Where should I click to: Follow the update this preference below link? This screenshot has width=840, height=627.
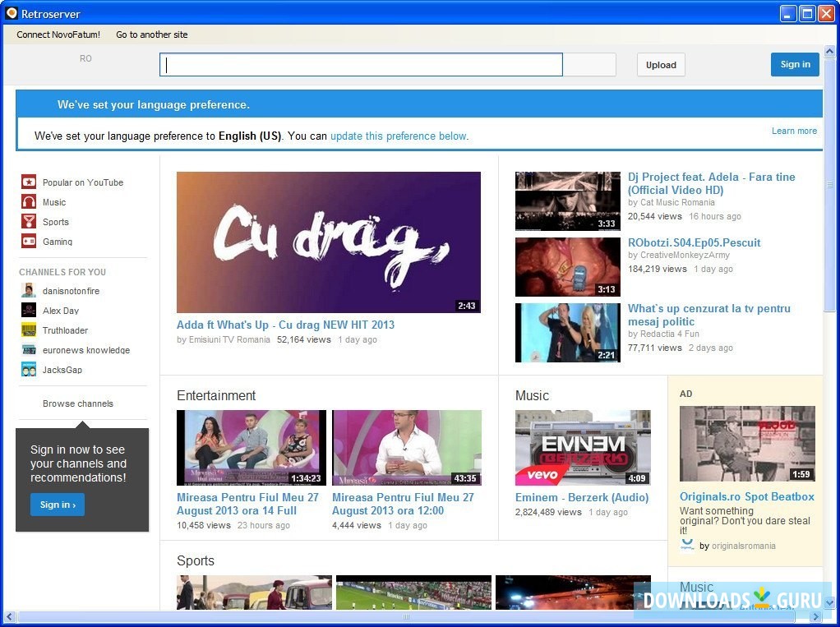(399, 136)
